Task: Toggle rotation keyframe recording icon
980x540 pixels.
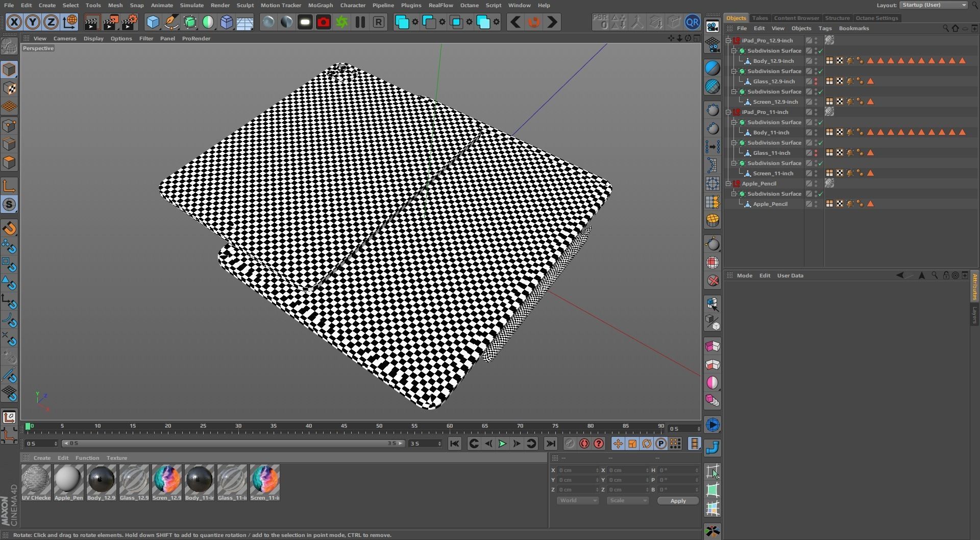Action: tap(647, 443)
